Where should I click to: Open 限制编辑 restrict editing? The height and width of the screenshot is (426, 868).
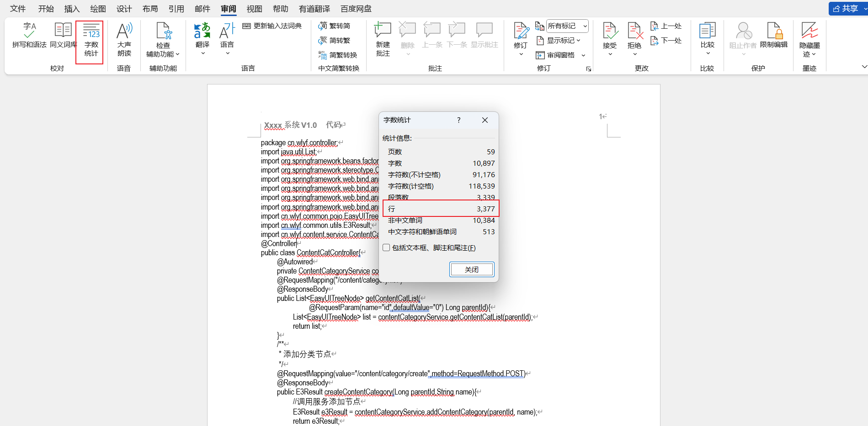[x=774, y=36]
